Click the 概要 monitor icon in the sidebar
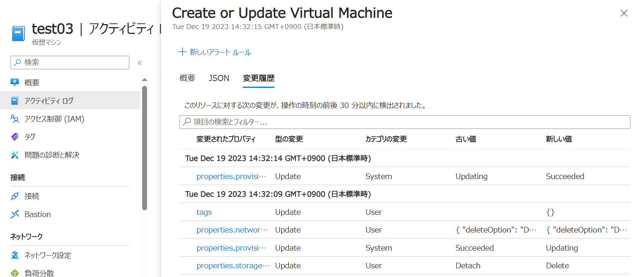644x277 pixels. pyautogui.click(x=15, y=83)
